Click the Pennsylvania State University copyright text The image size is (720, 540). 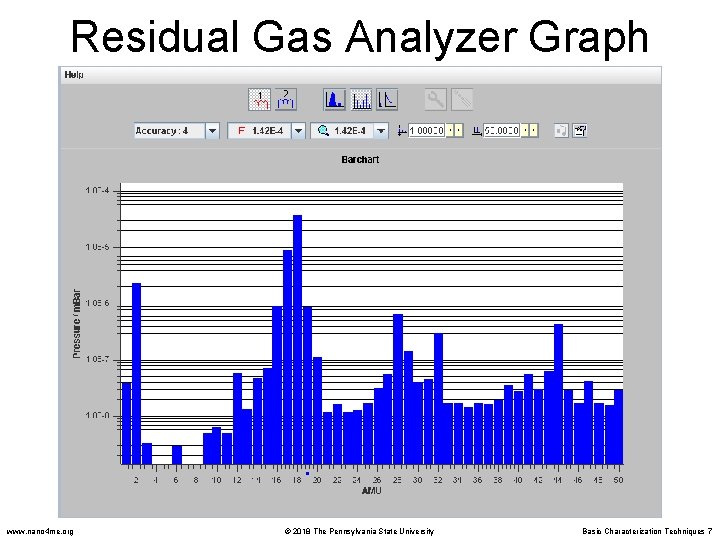(x=359, y=531)
